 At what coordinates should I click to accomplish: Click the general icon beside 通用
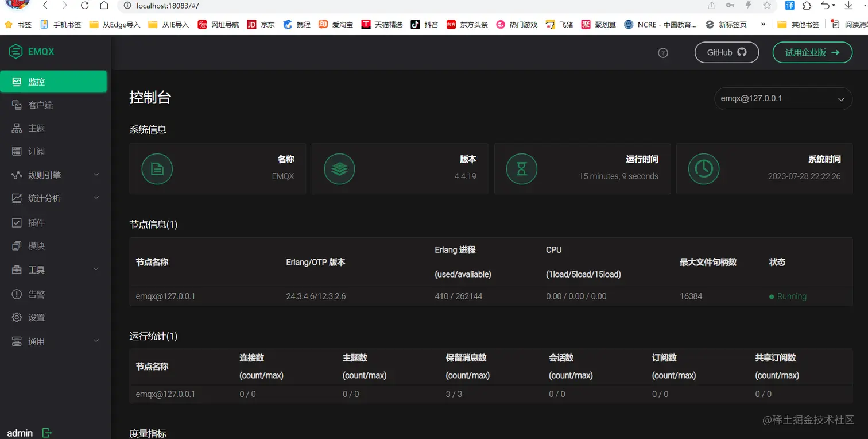click(17, 341)
